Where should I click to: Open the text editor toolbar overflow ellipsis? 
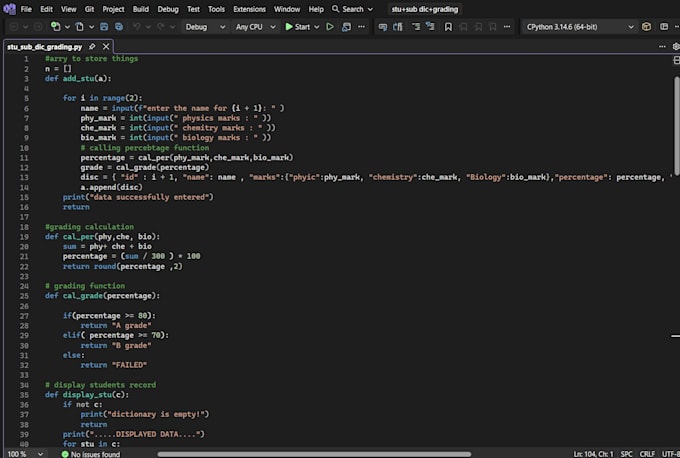[507, 27]
